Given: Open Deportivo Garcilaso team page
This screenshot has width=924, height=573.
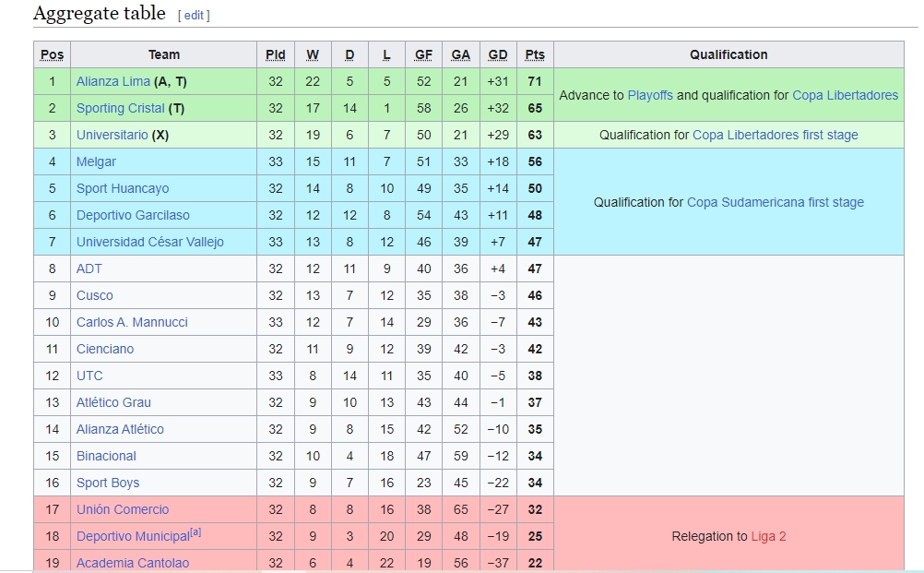Looking at the screenshot, I should tap(133, 215).
